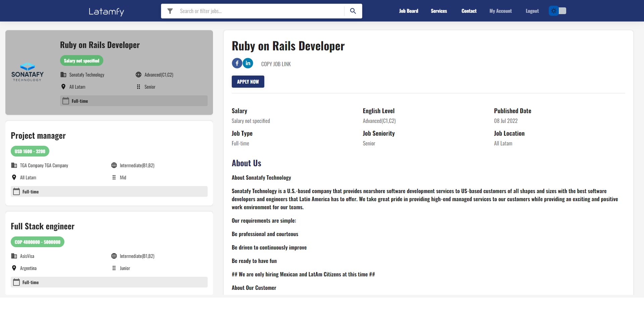
Task: Click calendar icon in Full Stack engineer Full-time bar
Action: (x=16, y=282)
